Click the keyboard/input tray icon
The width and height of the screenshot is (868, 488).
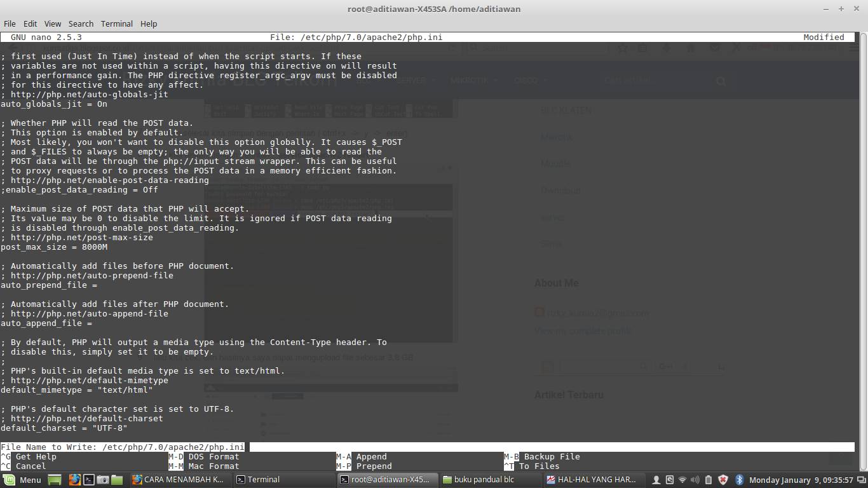pyautogui.click(x=670, y=480)
